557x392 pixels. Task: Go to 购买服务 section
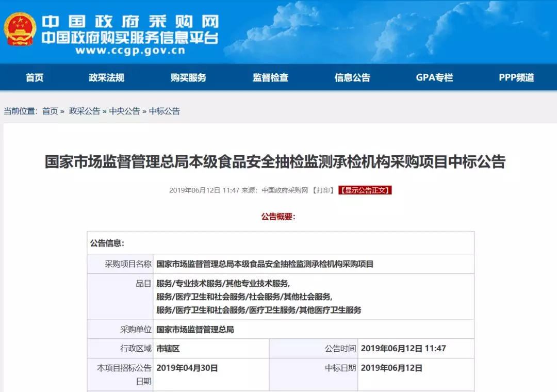click(188, 77)
